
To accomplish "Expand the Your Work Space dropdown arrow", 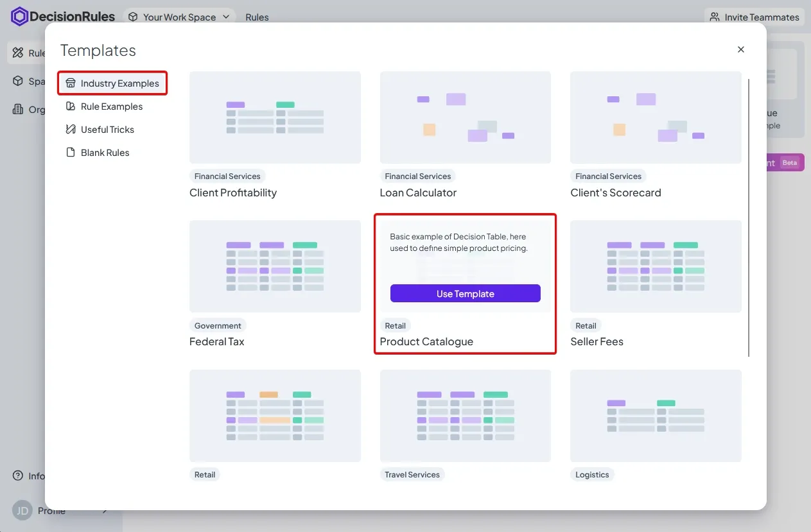I will tap(226, 17).
